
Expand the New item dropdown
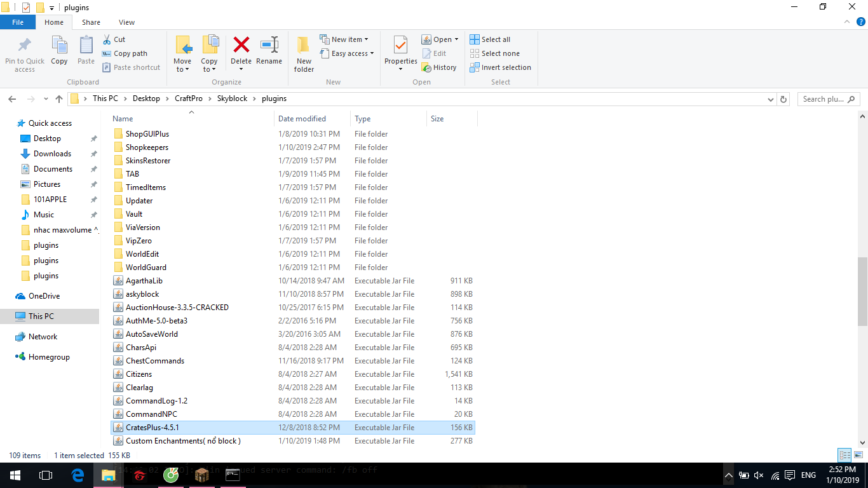349,39
